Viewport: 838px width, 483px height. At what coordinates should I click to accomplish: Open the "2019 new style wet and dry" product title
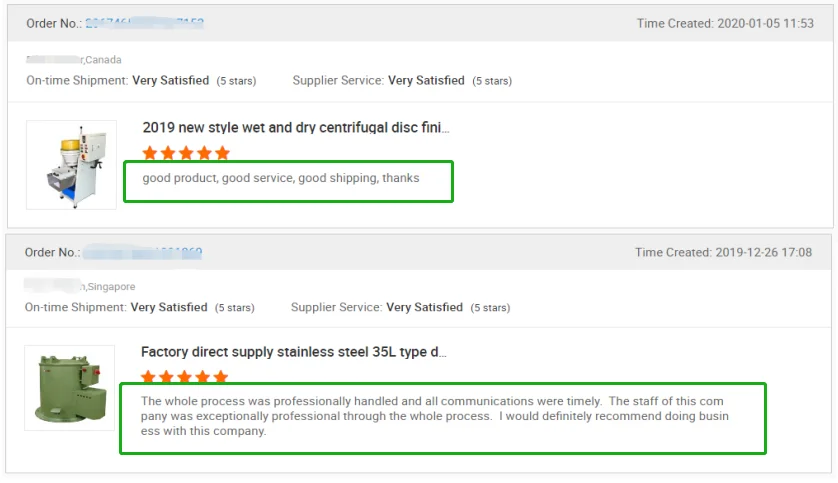(x=296, y=128)
